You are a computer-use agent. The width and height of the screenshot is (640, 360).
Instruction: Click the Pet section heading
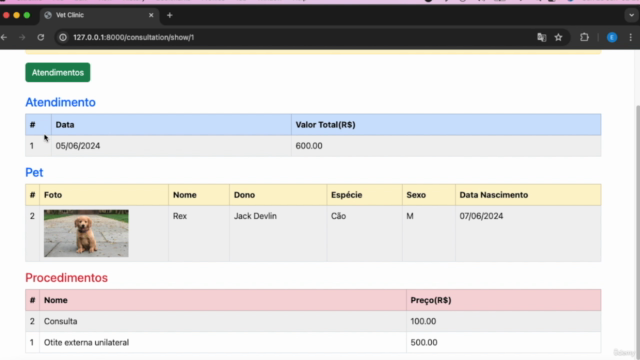(34, 172)
